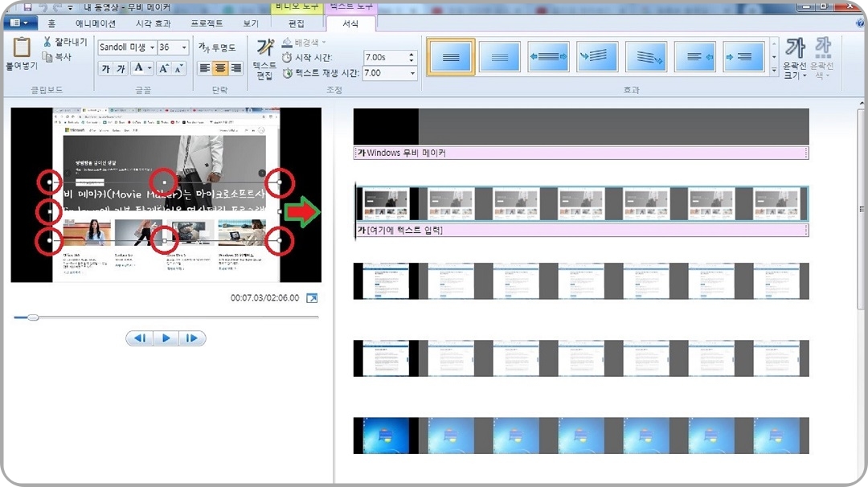Click the preview seek slider thumb
Viewport: 868px width, 487px height.
tap(33, 317)
